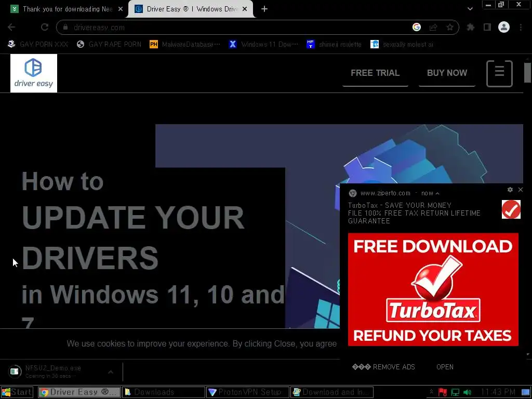Click the cookies notice text
Viewport: 532px width, 399px height.
point(202,344)
